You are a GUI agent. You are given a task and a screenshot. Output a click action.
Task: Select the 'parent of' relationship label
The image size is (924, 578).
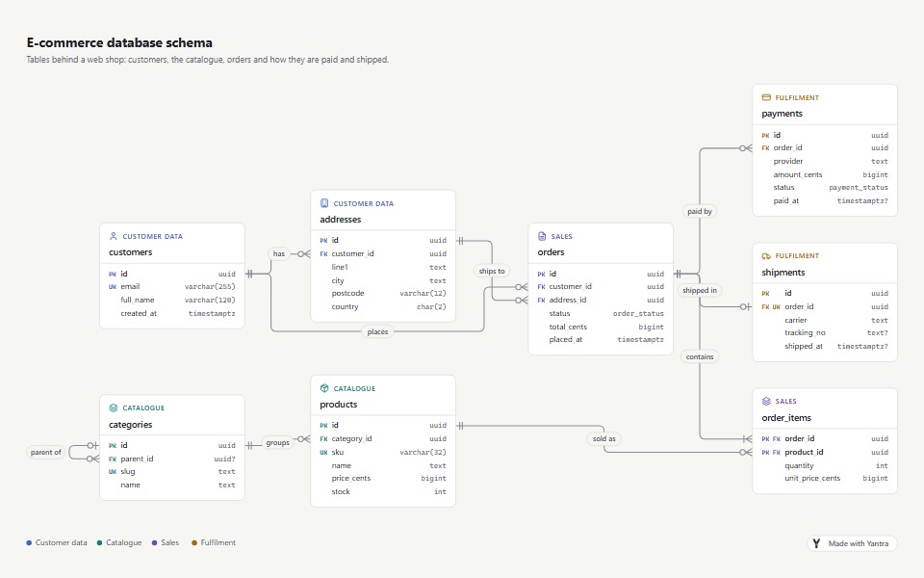tap(46, 452)
